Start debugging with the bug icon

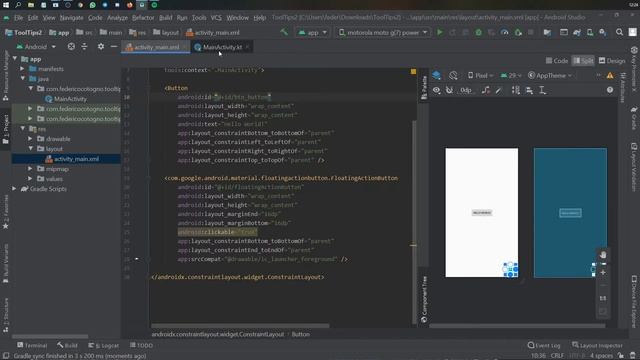[478, 32]
